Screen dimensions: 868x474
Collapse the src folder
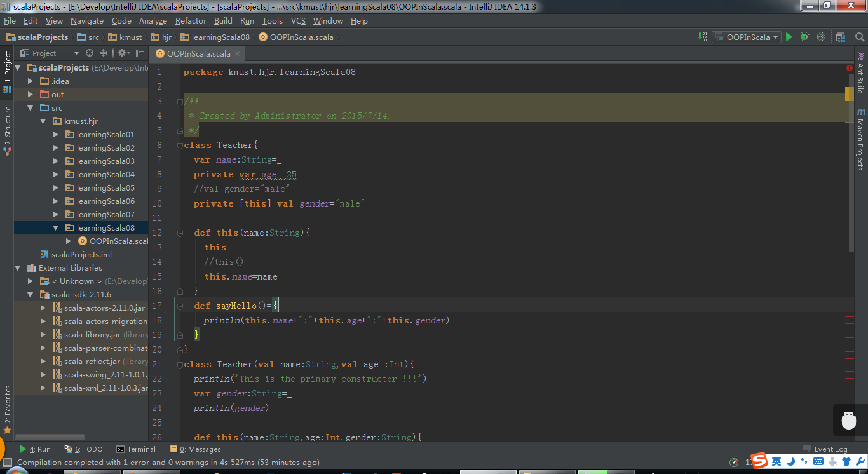tap(31, 107)
